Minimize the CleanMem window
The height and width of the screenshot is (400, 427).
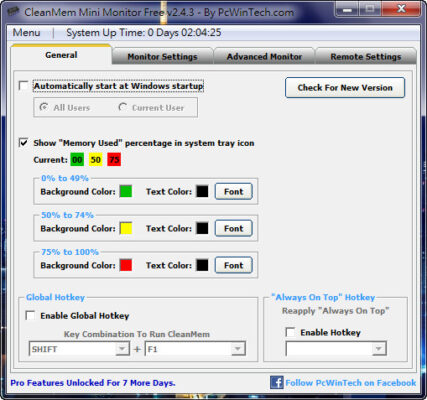[x=347, y=9]
